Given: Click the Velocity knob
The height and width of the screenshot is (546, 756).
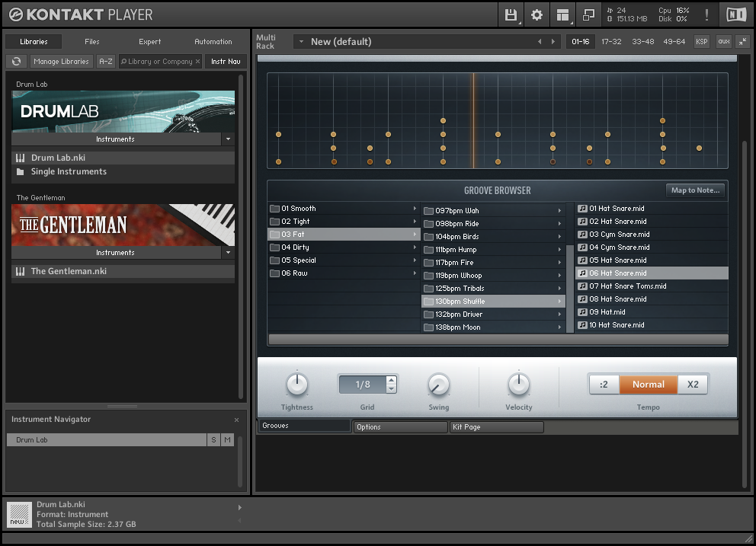Looking at the screenshot, I should (x=519, y=385).
